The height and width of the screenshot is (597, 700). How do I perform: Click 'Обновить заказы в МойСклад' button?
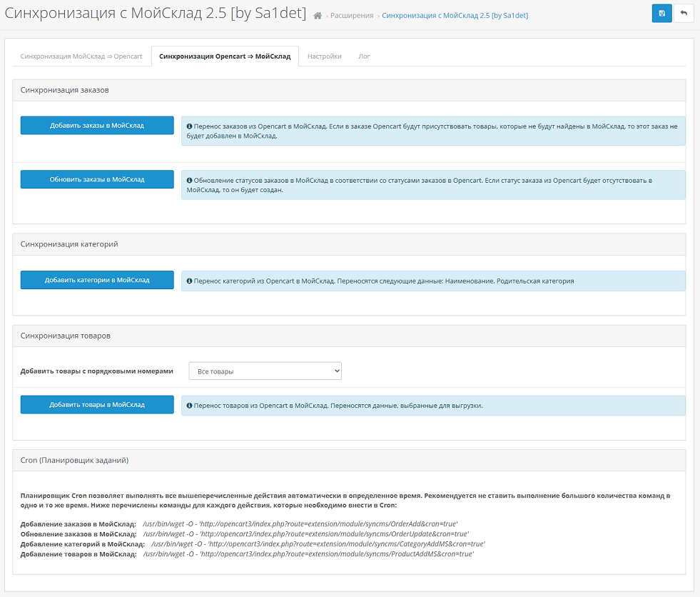(97, 179)
